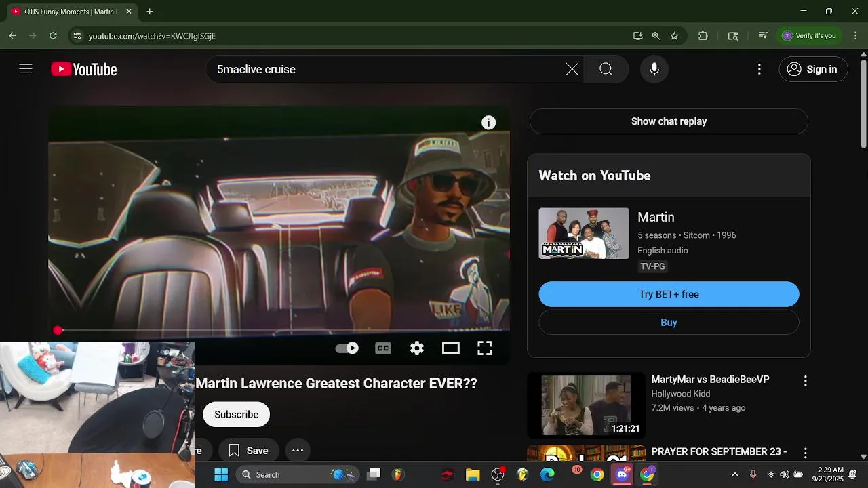The height and width of the screenshot is (488, 868).
Task: View site information icon in address bar
Action: (77, 36)
